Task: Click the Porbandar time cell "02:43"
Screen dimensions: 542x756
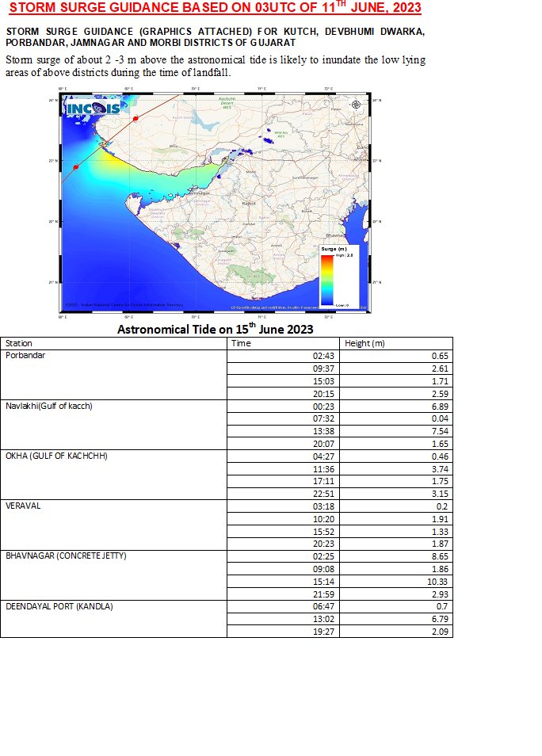Action: tap(283, 356)
